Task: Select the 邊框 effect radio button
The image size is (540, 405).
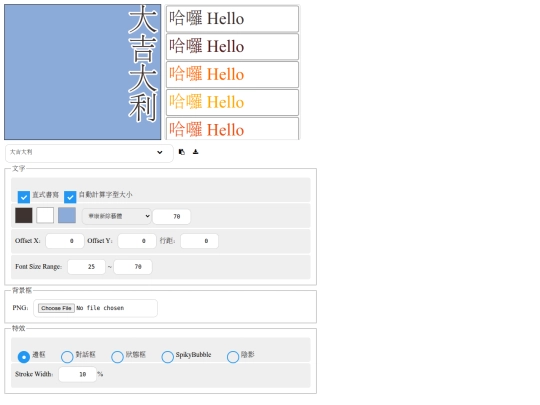Action: point(24,357)
